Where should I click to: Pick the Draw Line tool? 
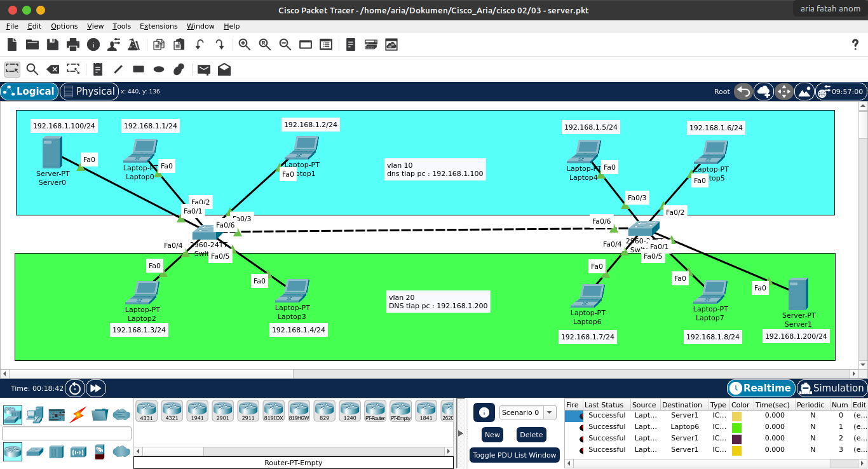(x=118, y=69)
